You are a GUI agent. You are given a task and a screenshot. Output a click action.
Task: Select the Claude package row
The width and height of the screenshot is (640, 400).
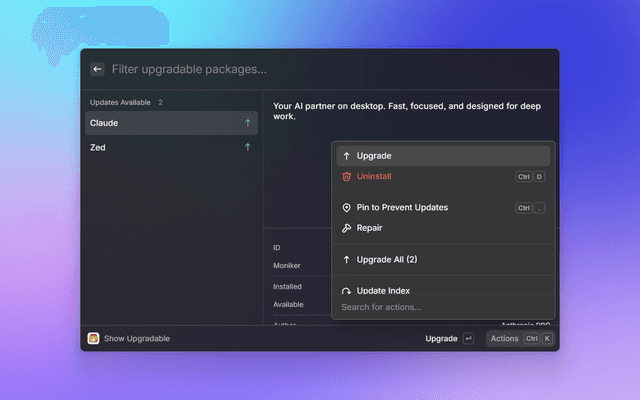coord(171,123)
